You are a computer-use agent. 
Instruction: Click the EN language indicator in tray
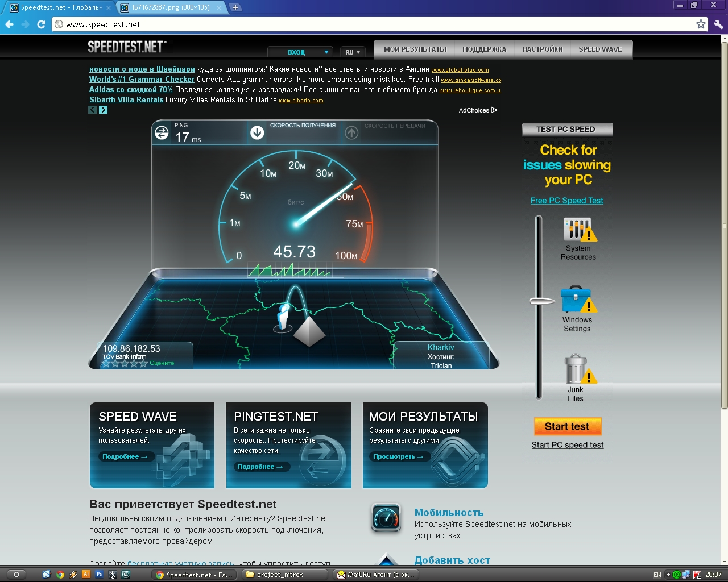click(657, 575)
